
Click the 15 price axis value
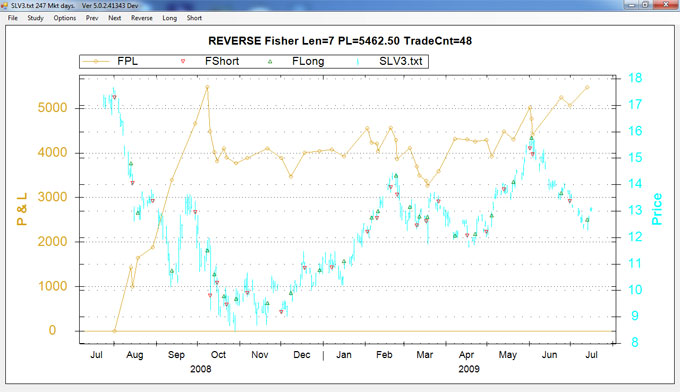tap(635, 157)
